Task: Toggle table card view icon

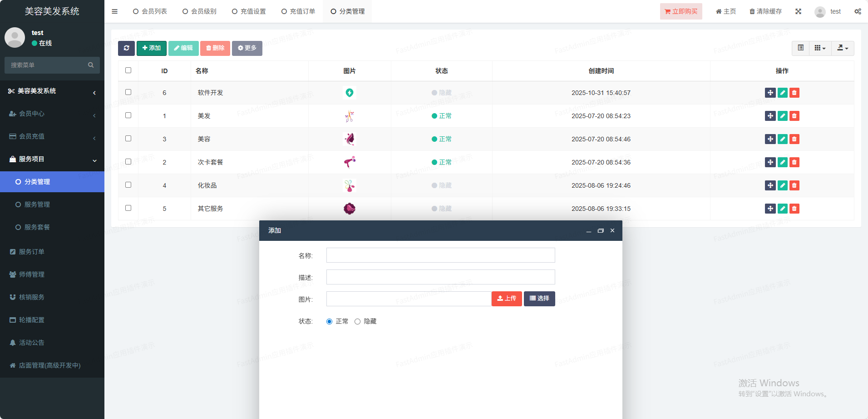Action: point(800,48)
